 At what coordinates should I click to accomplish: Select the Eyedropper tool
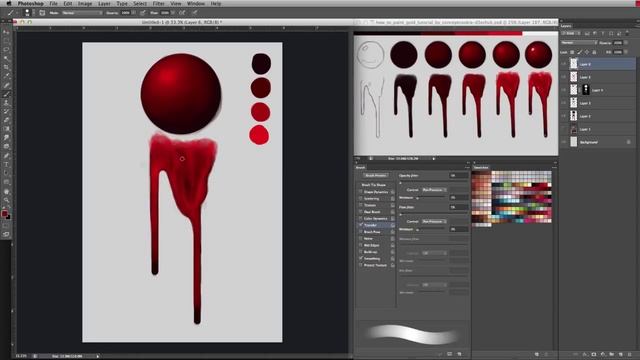(6, 76)
